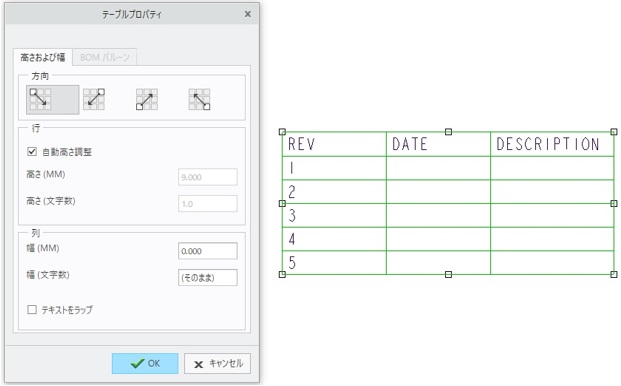Click the 高さ (MM) field showing 9.000
The height and width of the screenshot is (386, 621).
point(208,177)
